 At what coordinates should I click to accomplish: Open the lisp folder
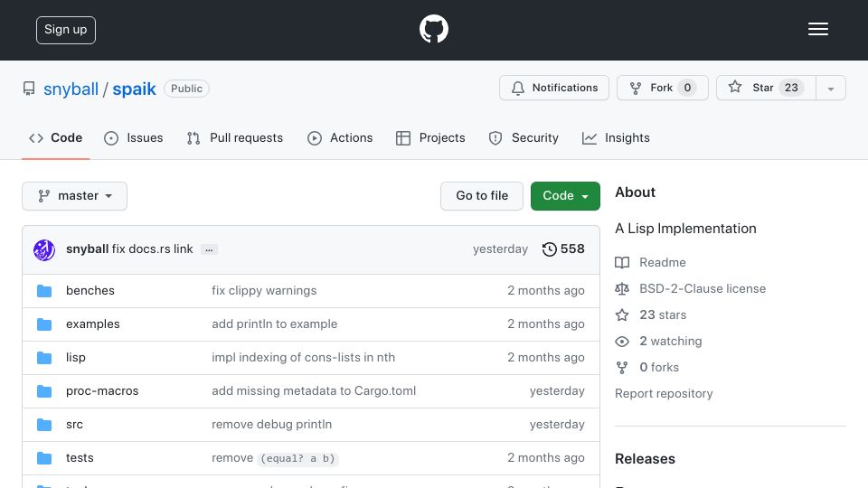click(x=76, y=358)
